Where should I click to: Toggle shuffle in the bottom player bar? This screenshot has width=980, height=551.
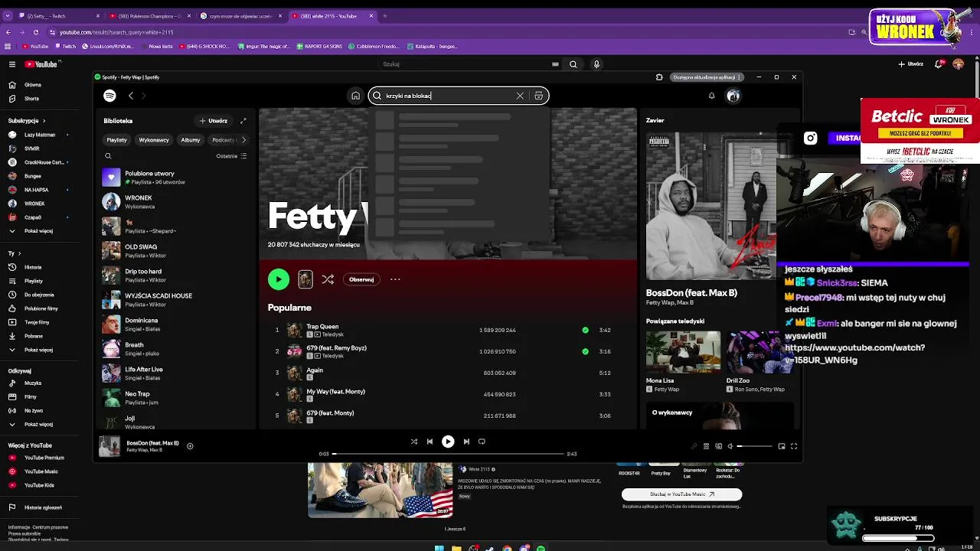pos(414,442)
